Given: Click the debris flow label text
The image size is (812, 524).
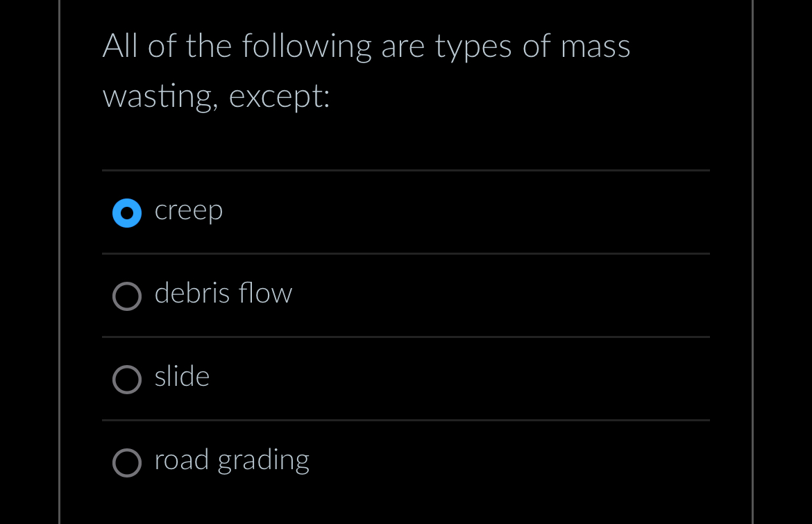Looking at the screenshot, I should click(x=223, y=294).
